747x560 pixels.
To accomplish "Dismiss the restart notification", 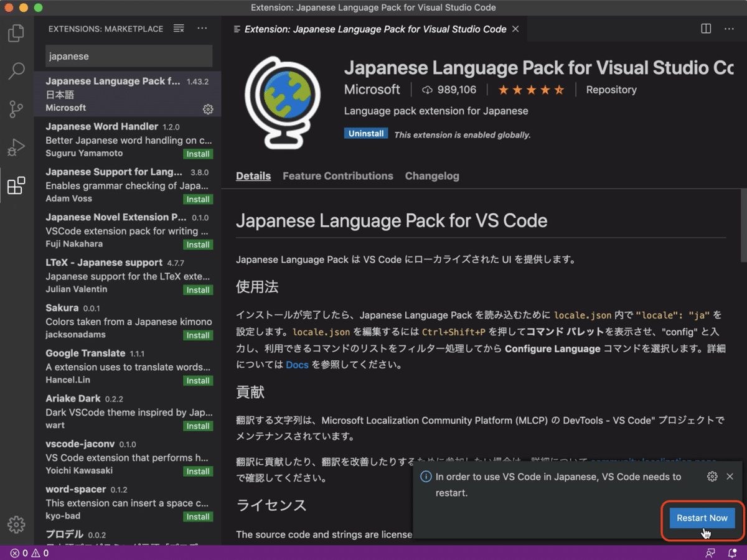I will click(730, 477).
